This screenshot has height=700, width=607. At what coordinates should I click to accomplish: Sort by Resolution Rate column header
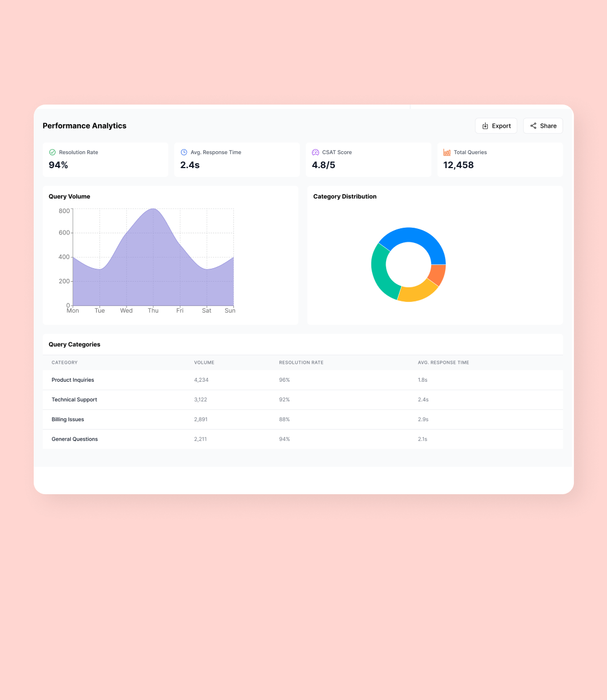pos(301,363)
